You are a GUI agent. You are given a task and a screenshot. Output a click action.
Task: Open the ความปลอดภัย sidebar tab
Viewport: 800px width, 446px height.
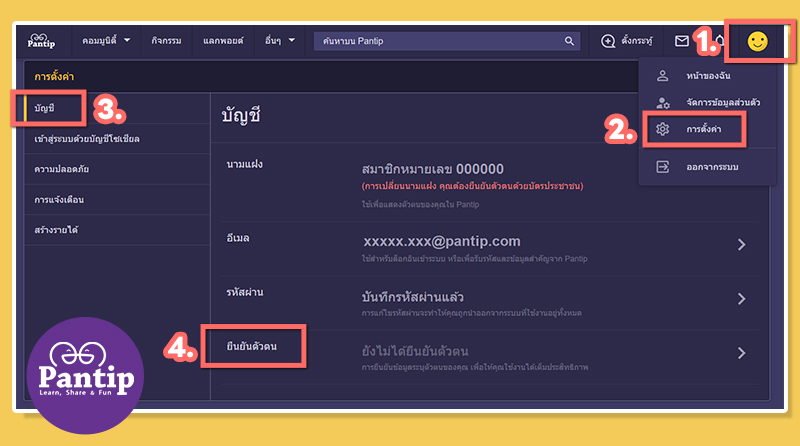click(x=117, y=169)
